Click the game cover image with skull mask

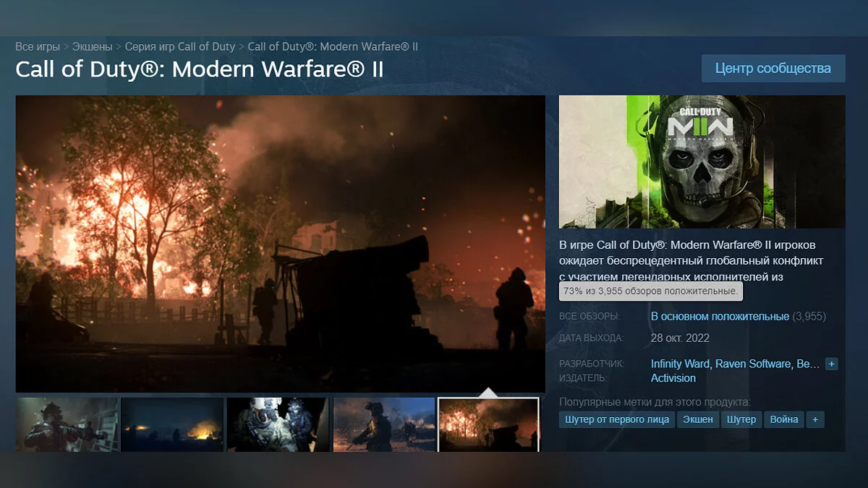[x=702, y=162]
